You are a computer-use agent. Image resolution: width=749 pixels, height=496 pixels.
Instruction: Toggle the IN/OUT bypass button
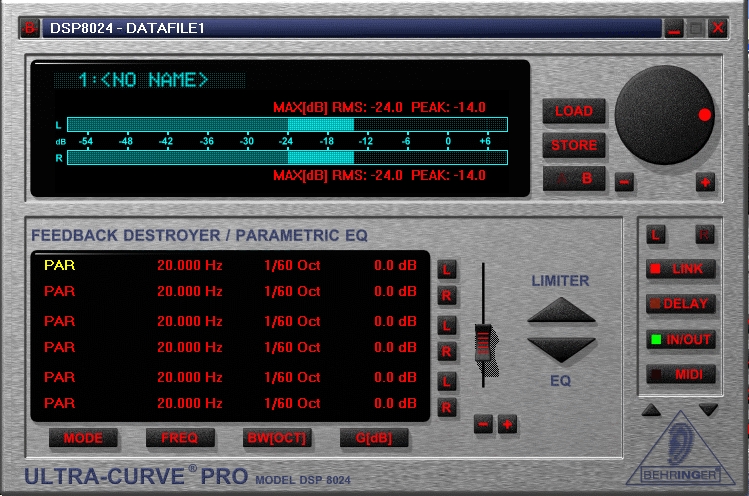tap(681, 340)
